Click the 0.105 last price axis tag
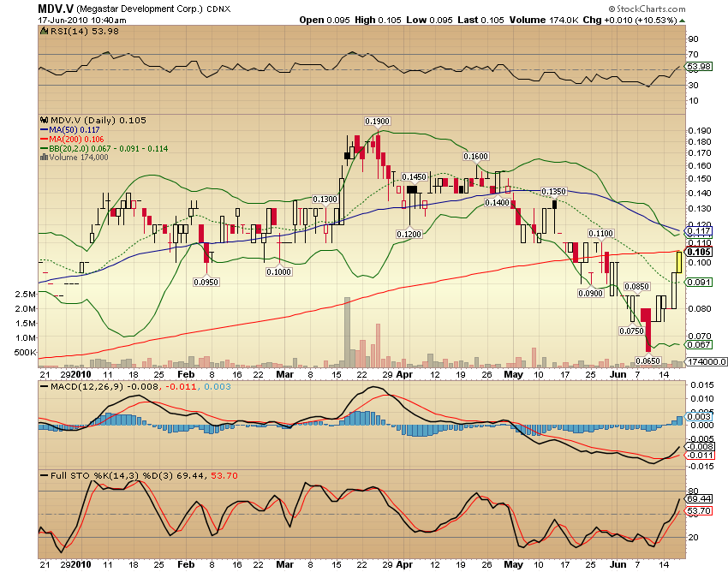 (699, 252)
